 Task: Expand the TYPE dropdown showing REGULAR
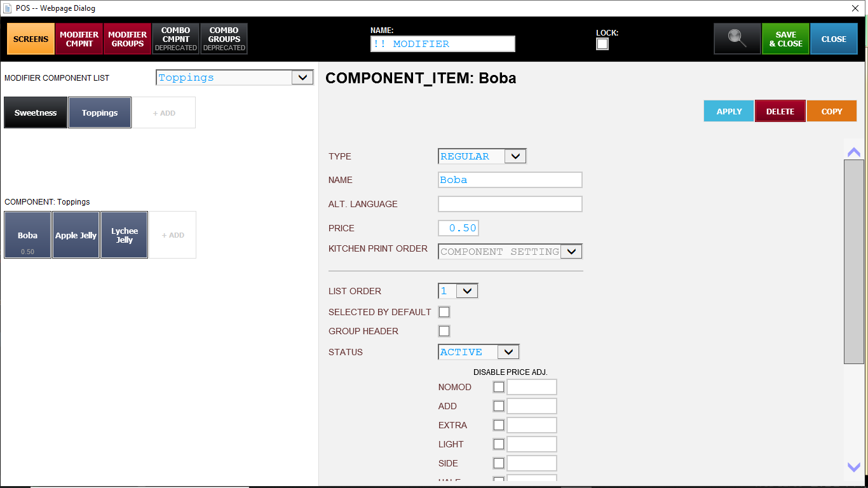coord(515,156)
